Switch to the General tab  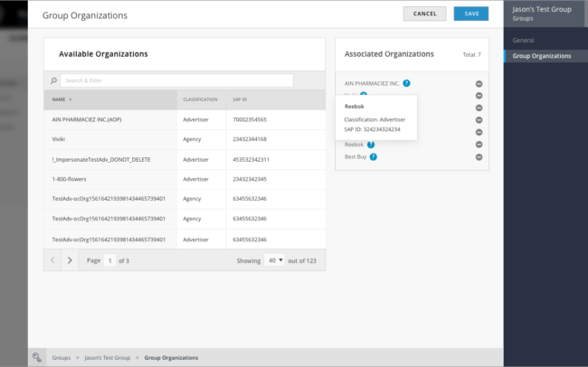tap(524, 41)
